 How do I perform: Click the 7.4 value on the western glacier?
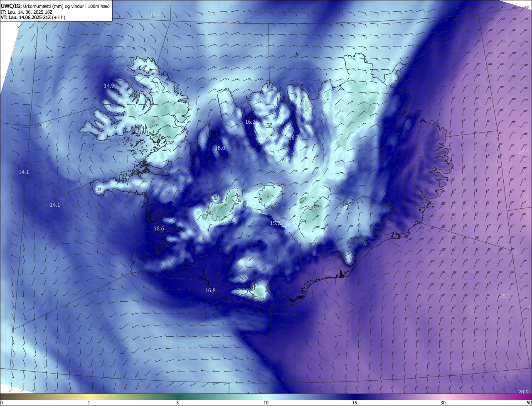[x=214, y=211]
